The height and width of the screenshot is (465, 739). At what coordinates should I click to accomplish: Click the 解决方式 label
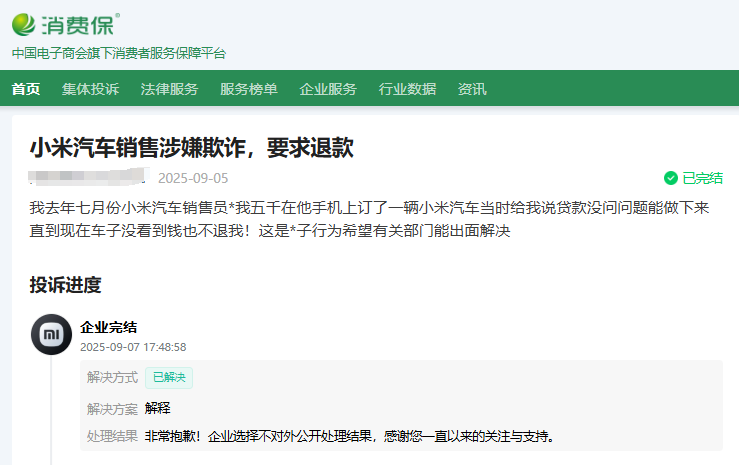(x=112, y=377)
